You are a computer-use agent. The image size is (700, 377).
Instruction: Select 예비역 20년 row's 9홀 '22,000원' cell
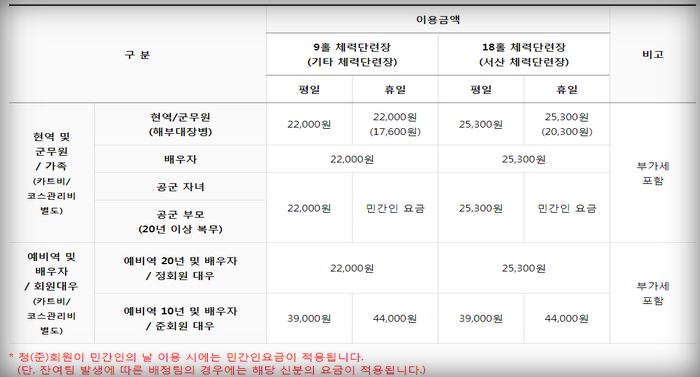(352, 268)
